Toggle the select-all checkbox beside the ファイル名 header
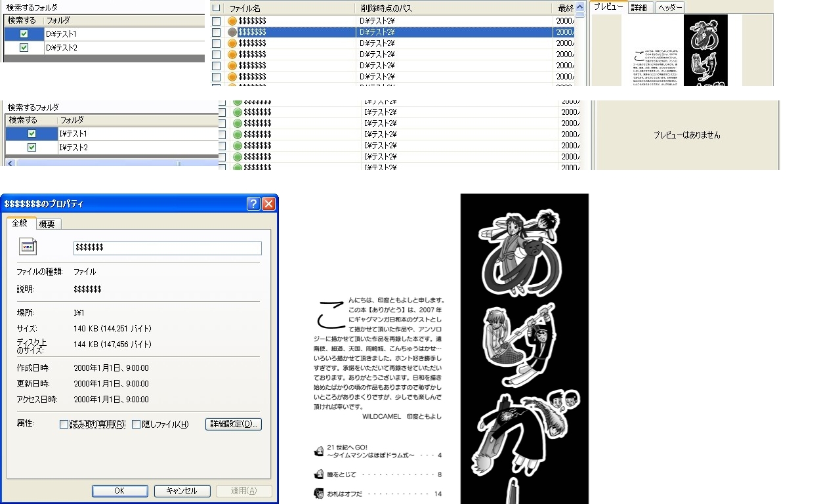 coord(217,8)
